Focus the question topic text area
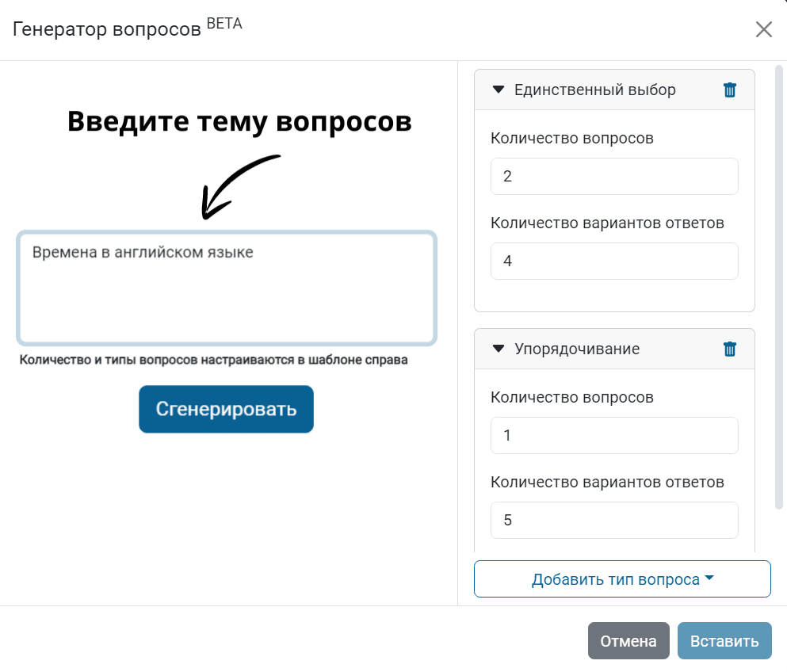The image size is (787, 672). pyautogui.click(x=227, y=288)
